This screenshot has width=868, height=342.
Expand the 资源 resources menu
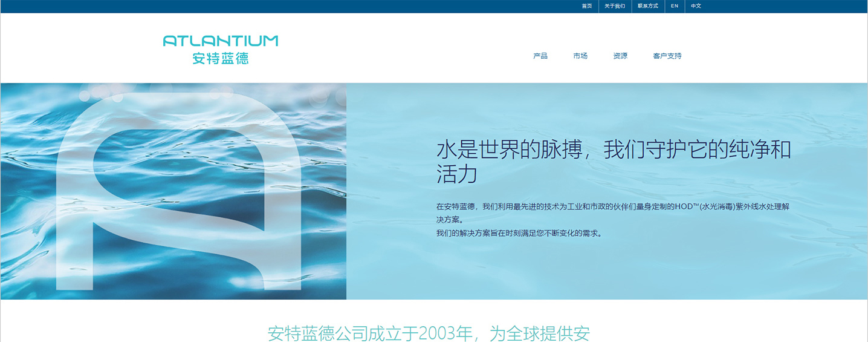click(x=620, y=56)
